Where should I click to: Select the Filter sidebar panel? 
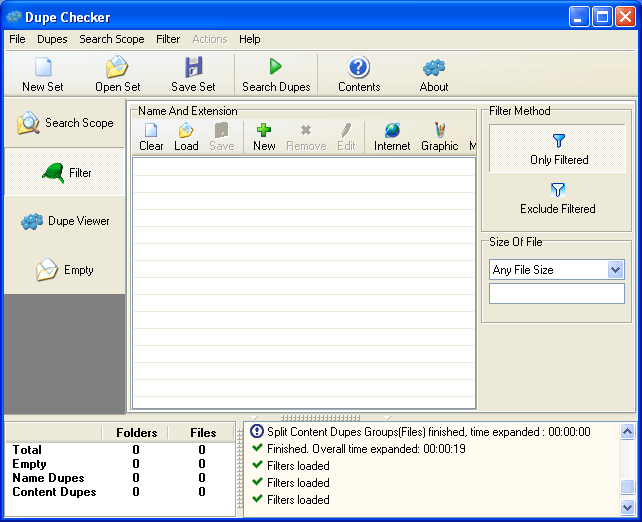(x=65, y=172)
